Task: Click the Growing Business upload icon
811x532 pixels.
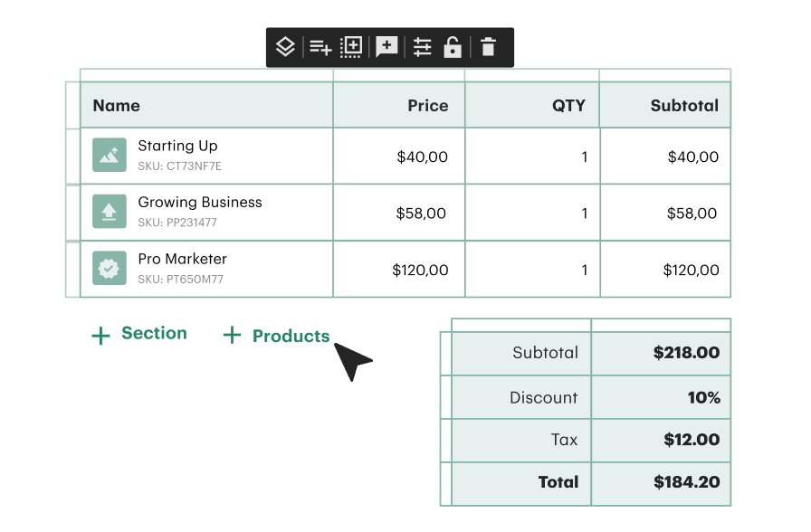Action: coord(109,211)
